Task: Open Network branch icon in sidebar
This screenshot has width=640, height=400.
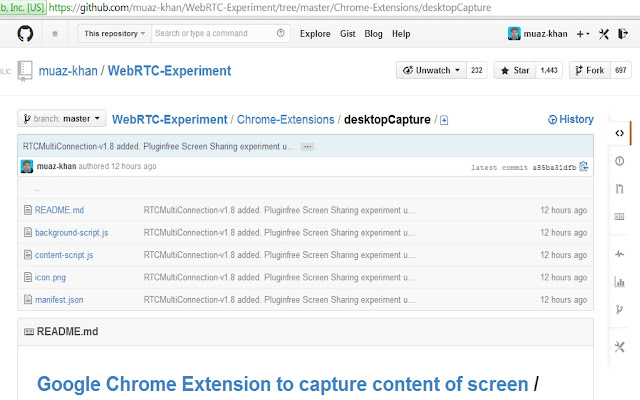Action: tap(620, 309)
